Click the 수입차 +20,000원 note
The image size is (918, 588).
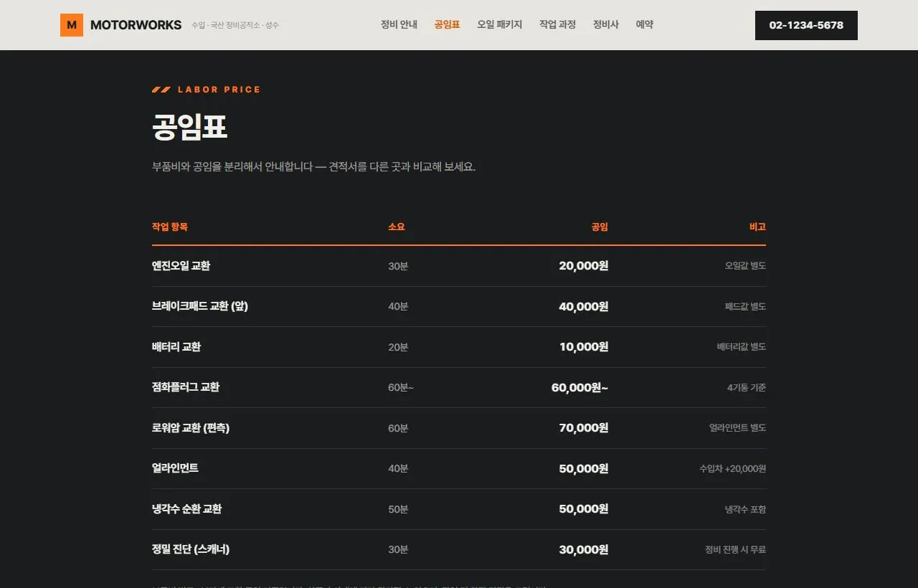(733, 469)
